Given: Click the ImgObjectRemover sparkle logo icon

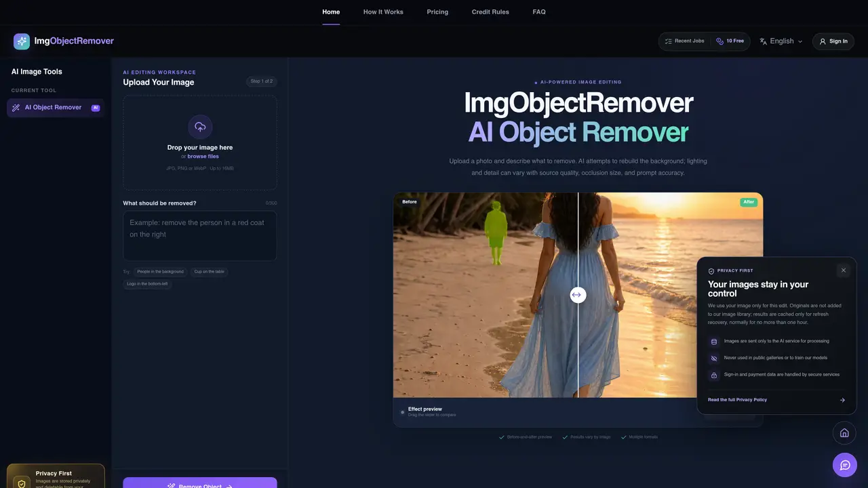Looking at the screenshot, I should 22,41.
